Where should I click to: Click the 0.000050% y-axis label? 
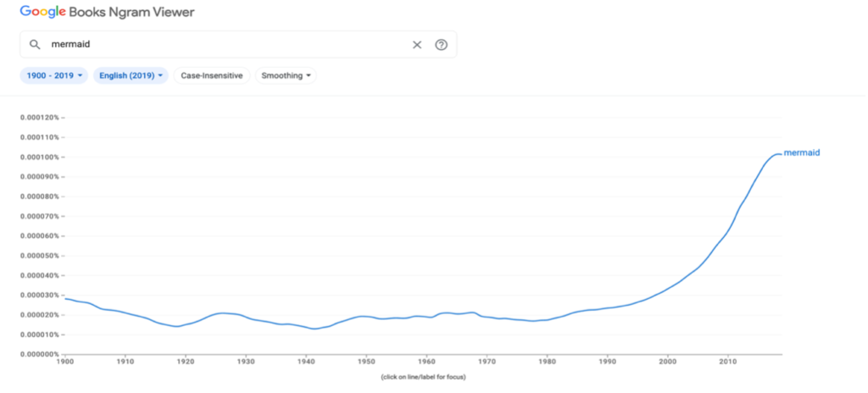click(39, 256)
